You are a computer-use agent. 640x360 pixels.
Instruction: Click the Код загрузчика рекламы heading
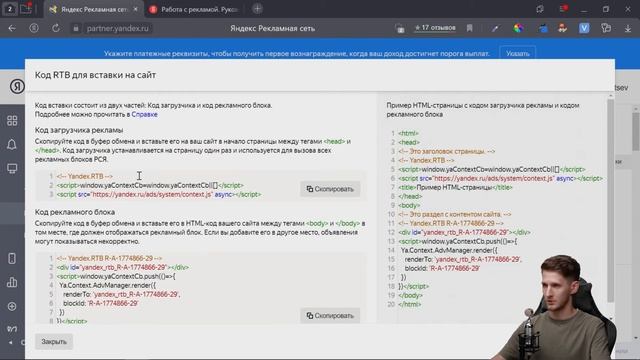click(79, 130)
